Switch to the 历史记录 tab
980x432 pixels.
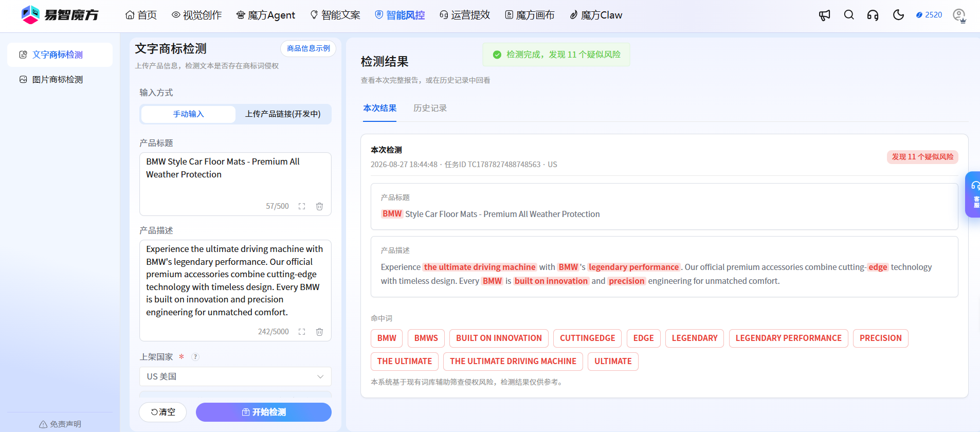[430, 108]
